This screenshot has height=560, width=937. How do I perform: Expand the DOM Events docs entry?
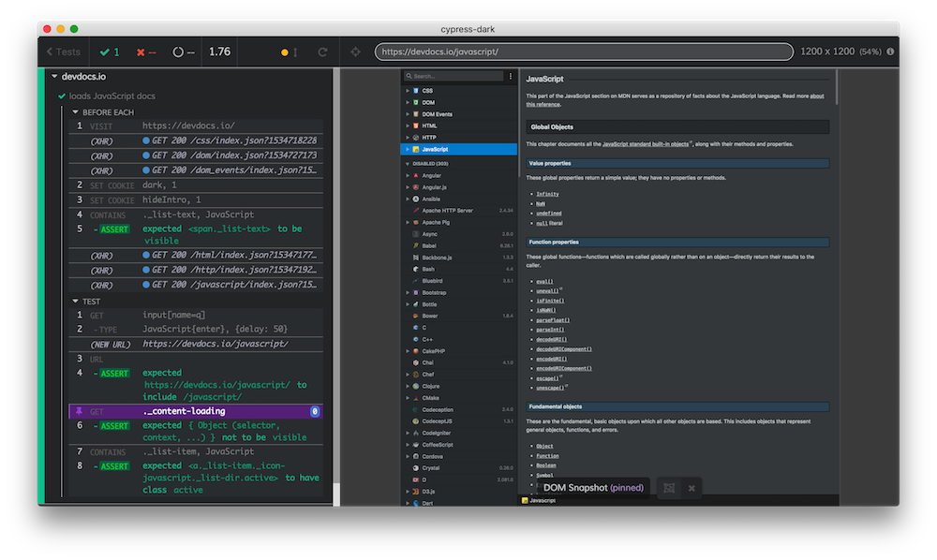(408, 114)
